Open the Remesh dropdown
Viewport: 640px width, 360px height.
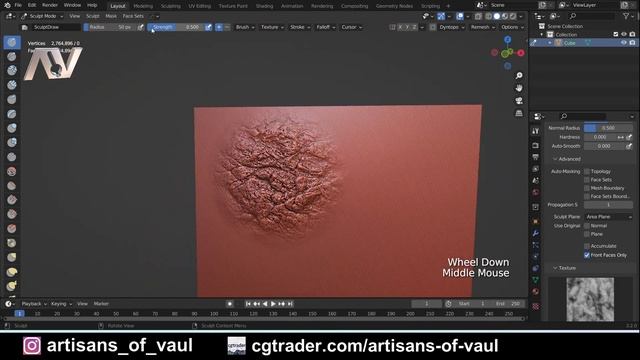(x=482, y=27)
